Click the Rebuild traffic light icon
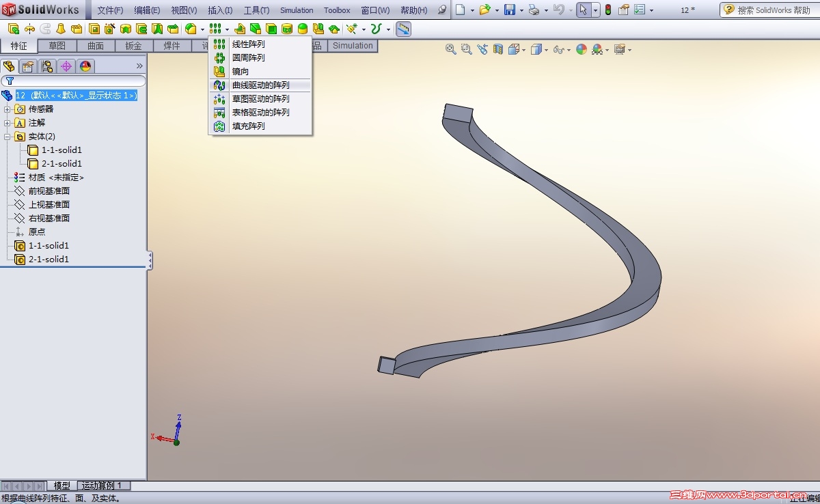This screenshot has width=820, height=504. (x=607, y=10)
